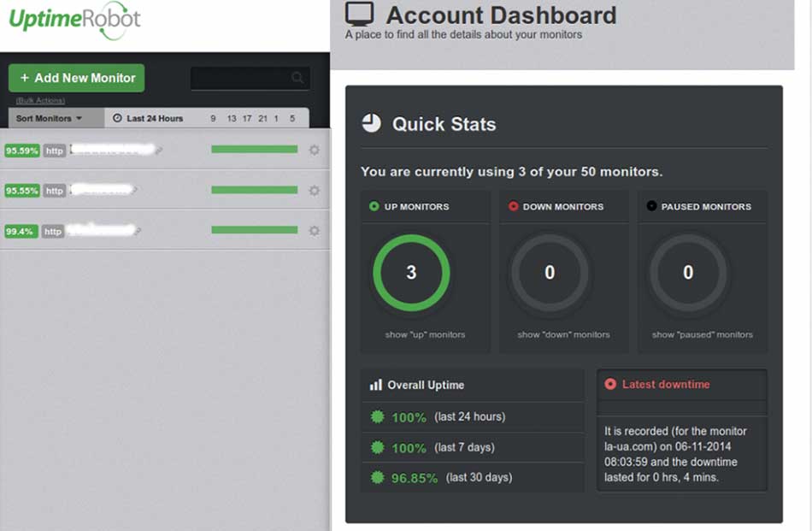Click the green uptime bar of 95.59% monitor
812x531 pixels.
pyautogui.click(x=254, y=150)
